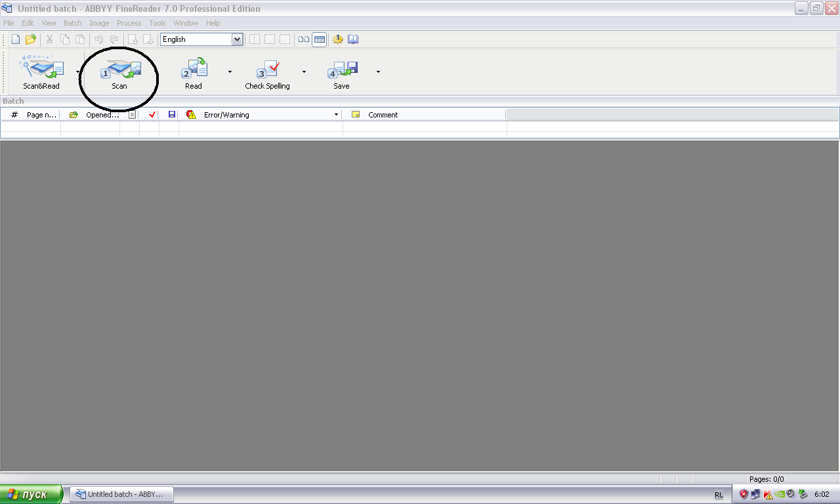Image resolution: width=840 pixels, height=504 pixels.
Task: Click the red security shield tray icon
Action: pyautogui.click(x=744, y=494)
